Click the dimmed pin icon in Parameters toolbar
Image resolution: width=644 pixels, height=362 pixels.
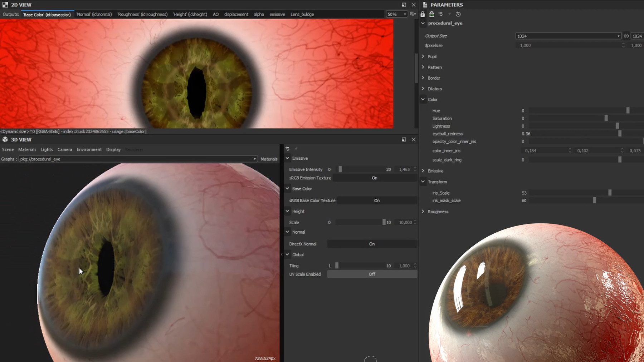450,14
